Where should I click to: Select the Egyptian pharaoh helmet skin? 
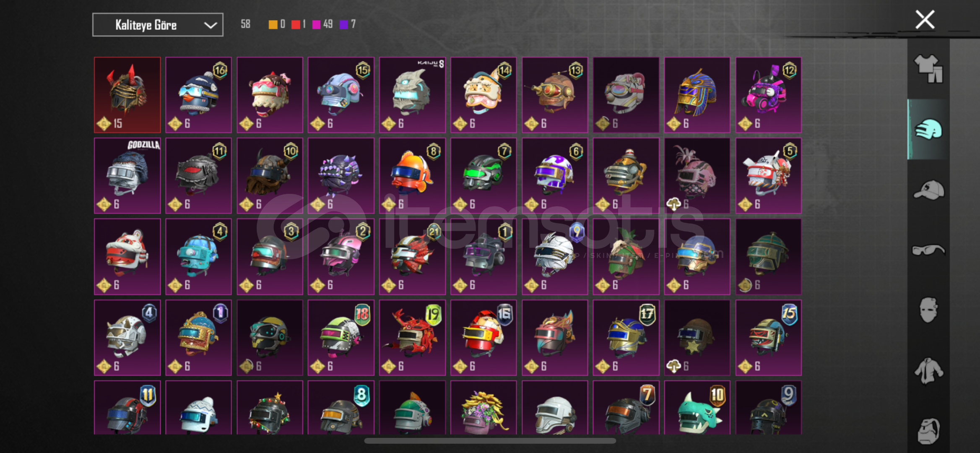click(x=697, y=95)
